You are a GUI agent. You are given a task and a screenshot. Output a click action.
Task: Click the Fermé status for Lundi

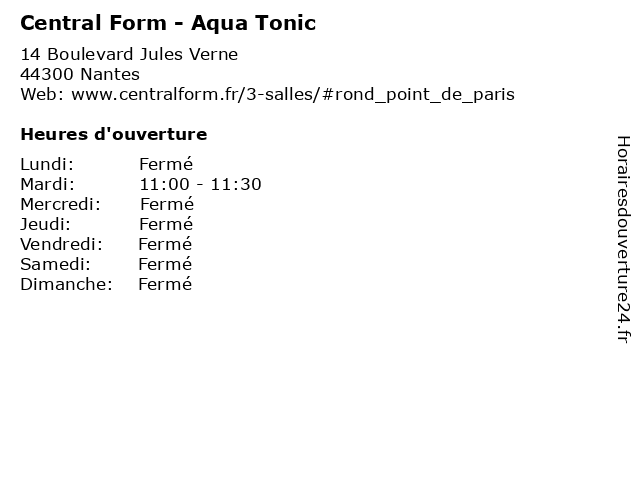tap(166, 164)
